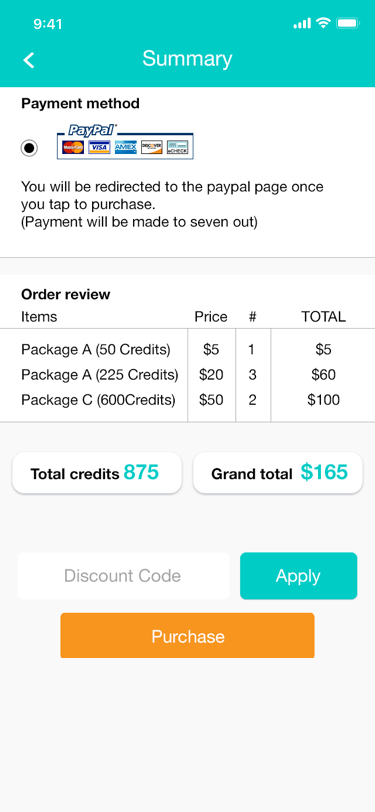
Task: Click the Amex card icon
Action: click(125, 148)
